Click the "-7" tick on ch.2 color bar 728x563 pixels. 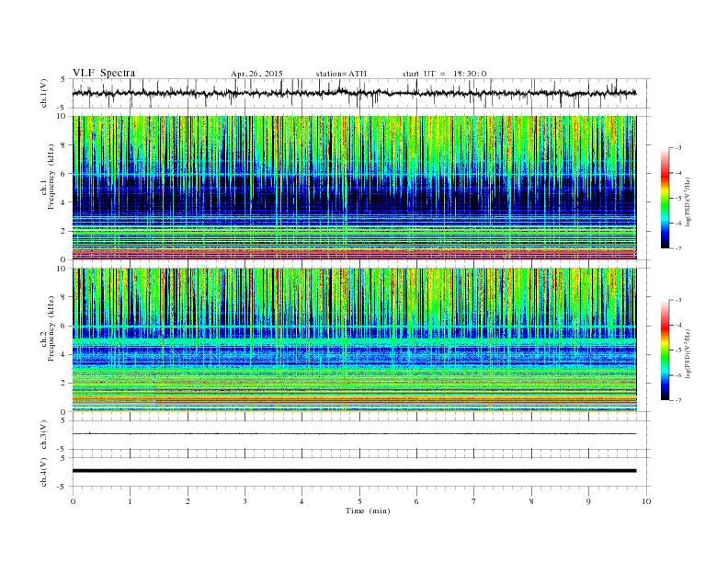point(678,400)
